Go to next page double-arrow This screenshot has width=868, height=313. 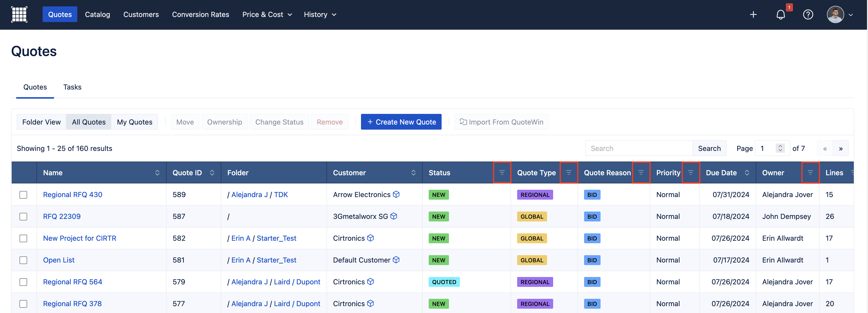[x=841, y=148]
